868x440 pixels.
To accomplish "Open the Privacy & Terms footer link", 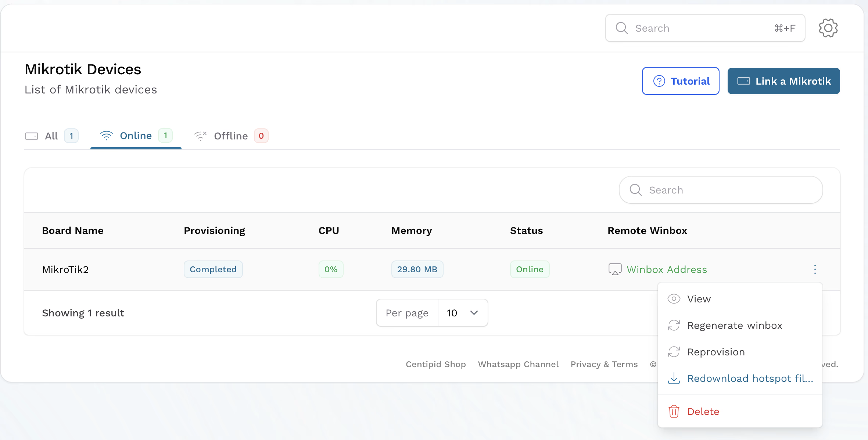I will (604, 364).
